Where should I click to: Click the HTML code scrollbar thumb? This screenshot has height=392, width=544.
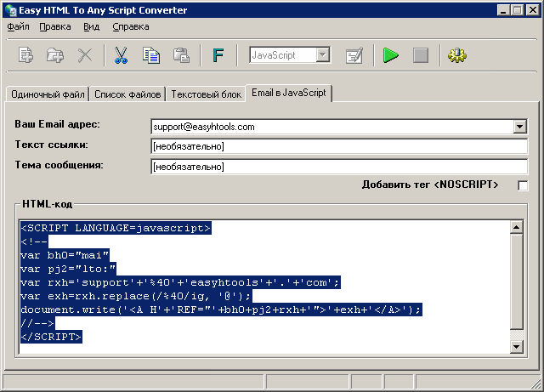click(516, 281)
